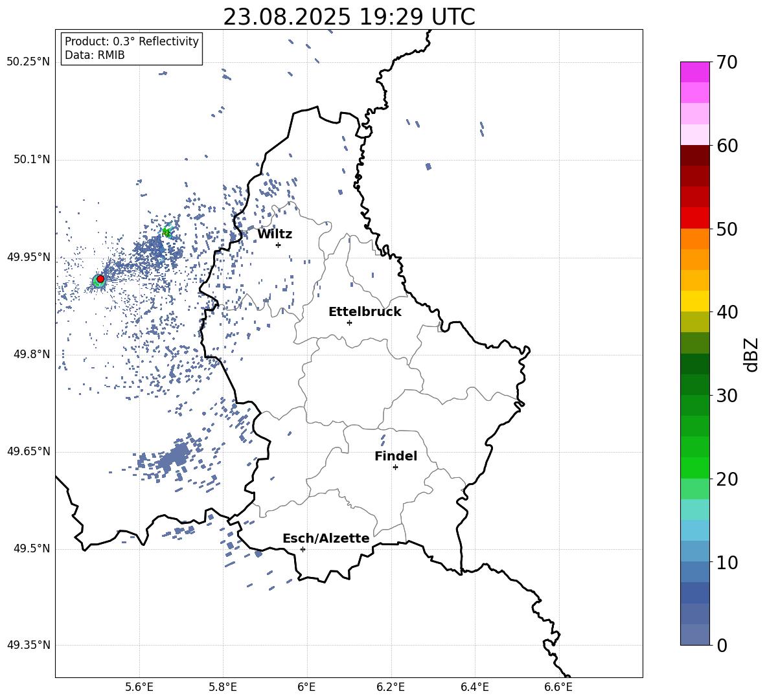Click the large blue echo cluster near 49.65°N
The height and width of the screenshot is (700, 767).
coord(174,457)
